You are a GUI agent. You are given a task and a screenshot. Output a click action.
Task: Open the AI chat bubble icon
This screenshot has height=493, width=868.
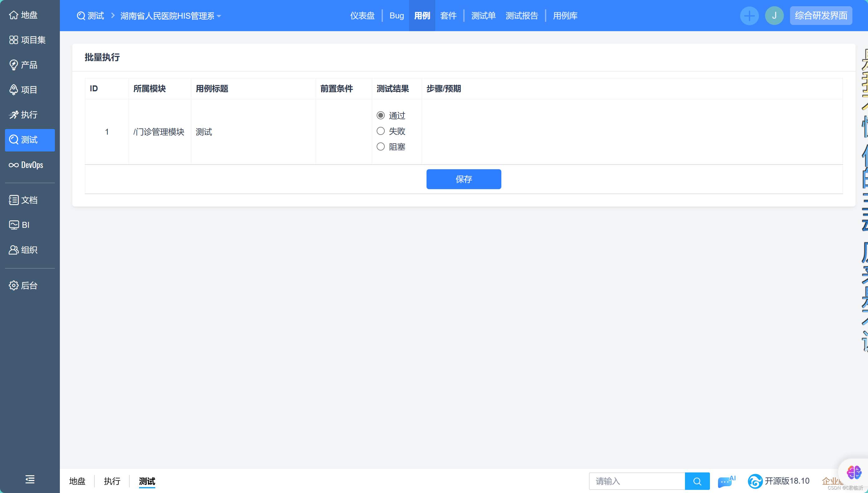click(x=726, y=481)
